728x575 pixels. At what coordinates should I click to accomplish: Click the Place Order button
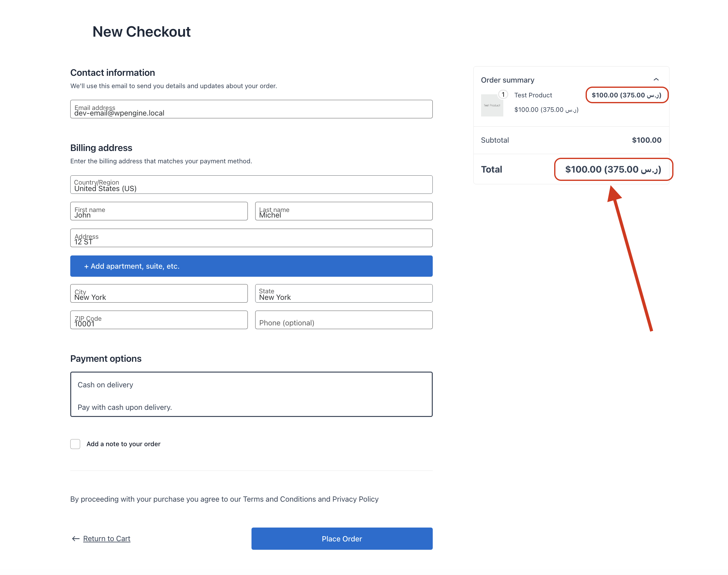click(342, 539)
